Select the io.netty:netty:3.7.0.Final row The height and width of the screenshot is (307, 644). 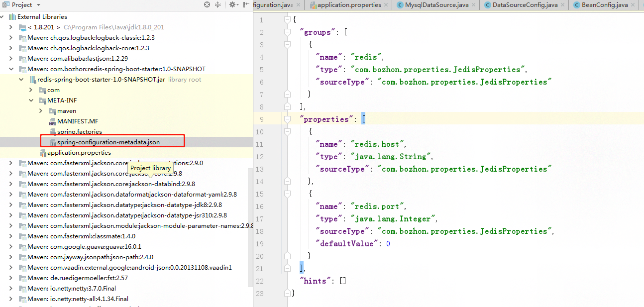click(x=126, y=289)
